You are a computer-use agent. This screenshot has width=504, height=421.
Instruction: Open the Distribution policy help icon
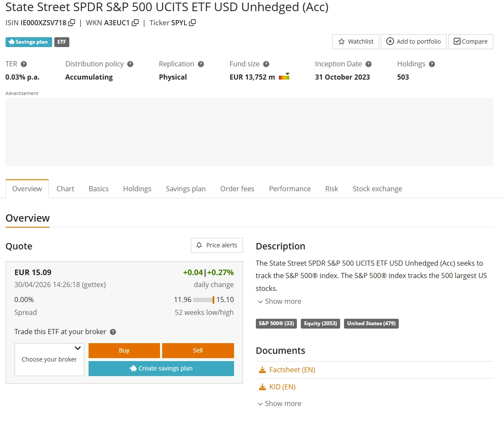click(130, 64)
